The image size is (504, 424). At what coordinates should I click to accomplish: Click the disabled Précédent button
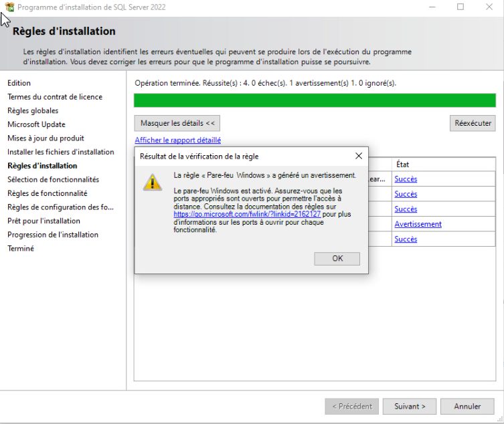(351, 407)
